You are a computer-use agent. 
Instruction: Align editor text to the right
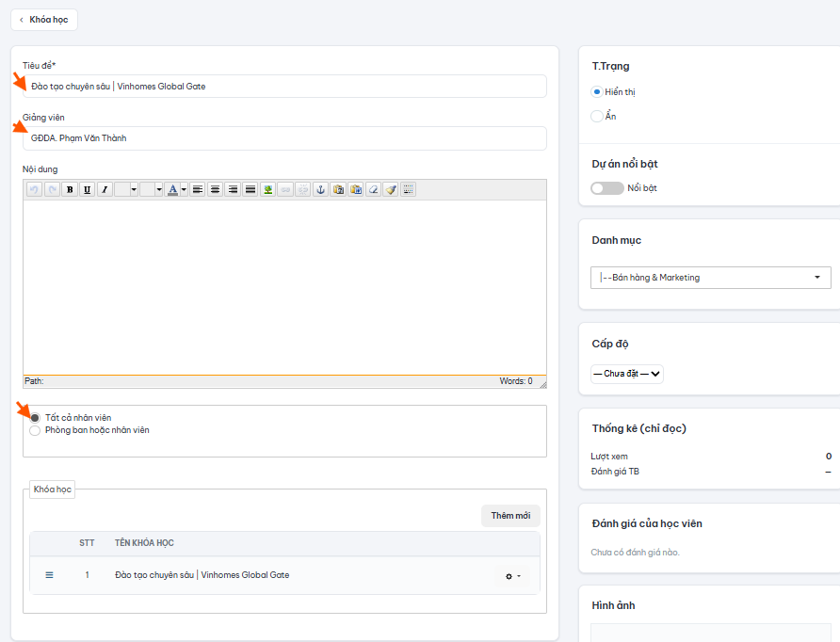pos(233,189)
